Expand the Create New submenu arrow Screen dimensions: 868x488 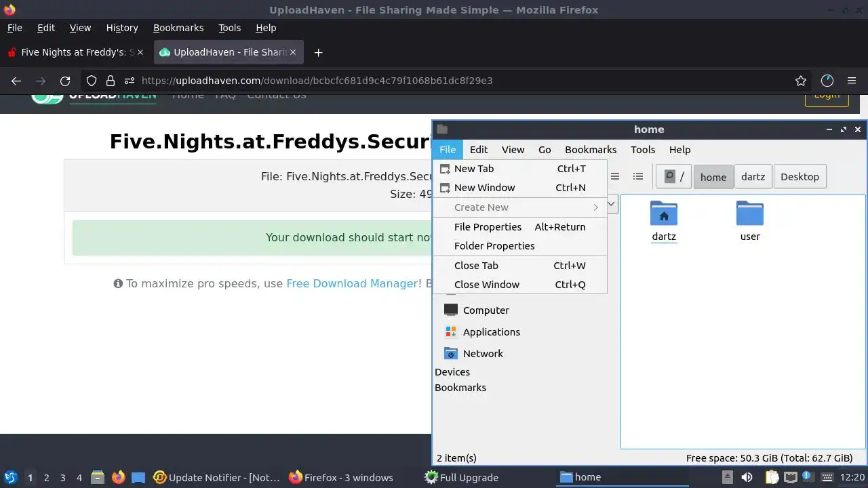596,207
